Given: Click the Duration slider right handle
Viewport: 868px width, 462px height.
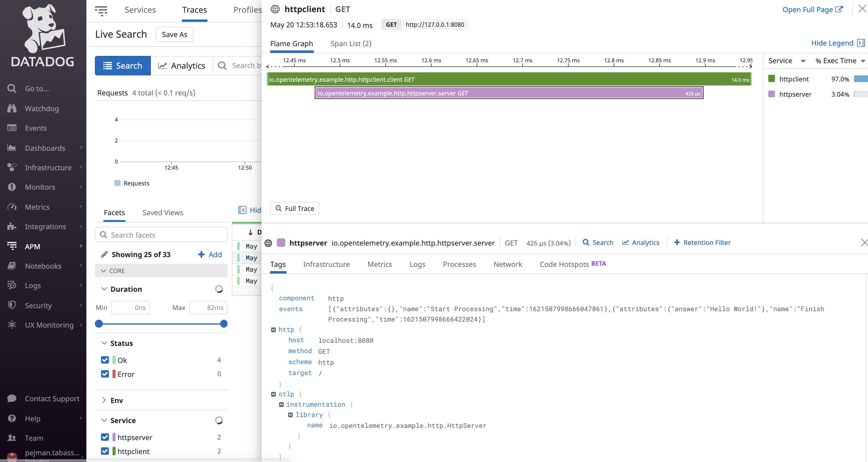Looking at the screenshot, I should tap(224, 324).
